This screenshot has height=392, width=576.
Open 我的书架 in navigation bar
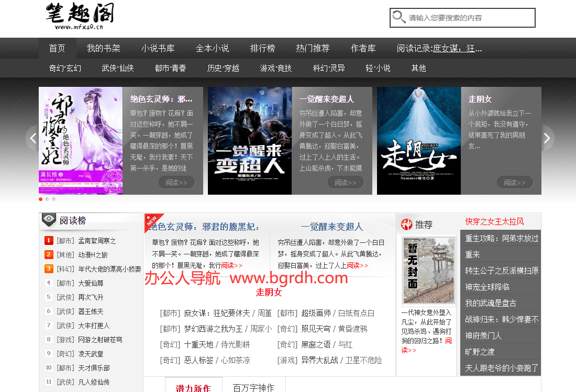point(103,48)
